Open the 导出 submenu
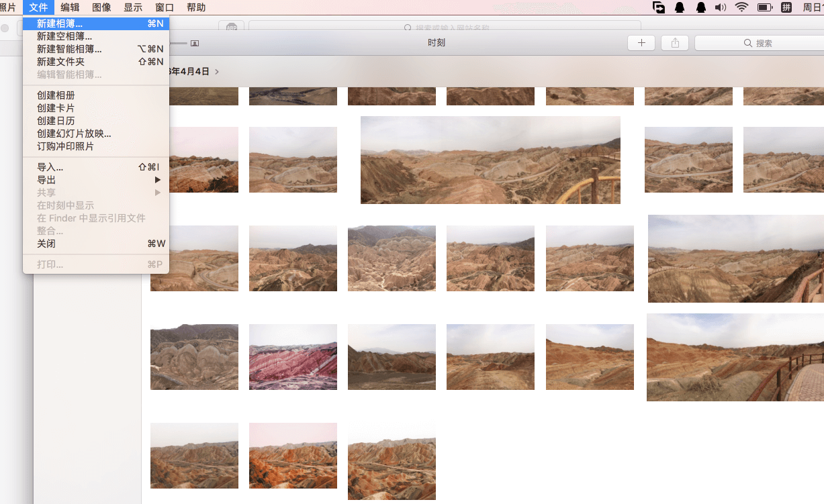 (x=96, y=180)
